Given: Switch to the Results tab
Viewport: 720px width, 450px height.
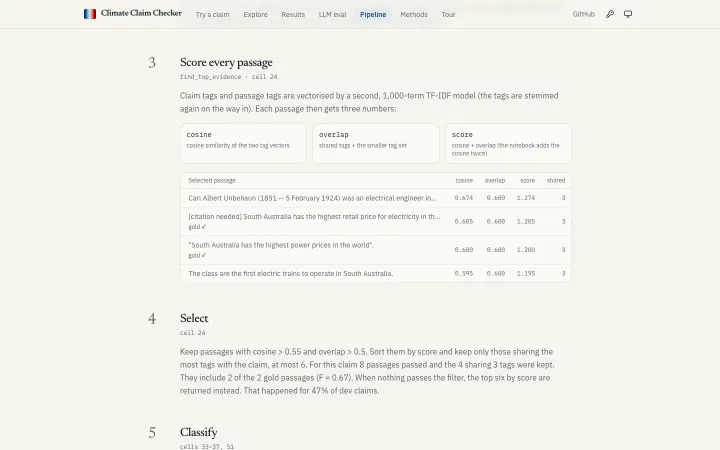Looking at the screenshot, I should tap(293, 15).
